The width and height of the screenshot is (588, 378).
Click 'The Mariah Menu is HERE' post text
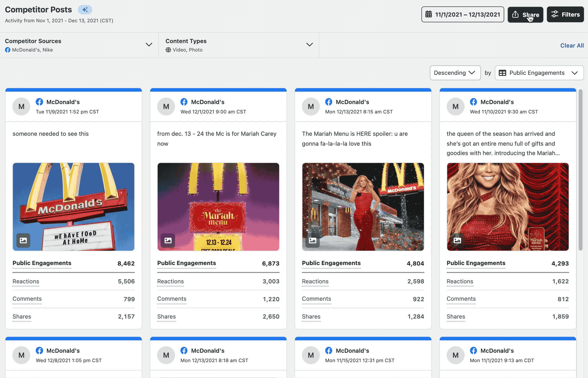coord(355,139)
